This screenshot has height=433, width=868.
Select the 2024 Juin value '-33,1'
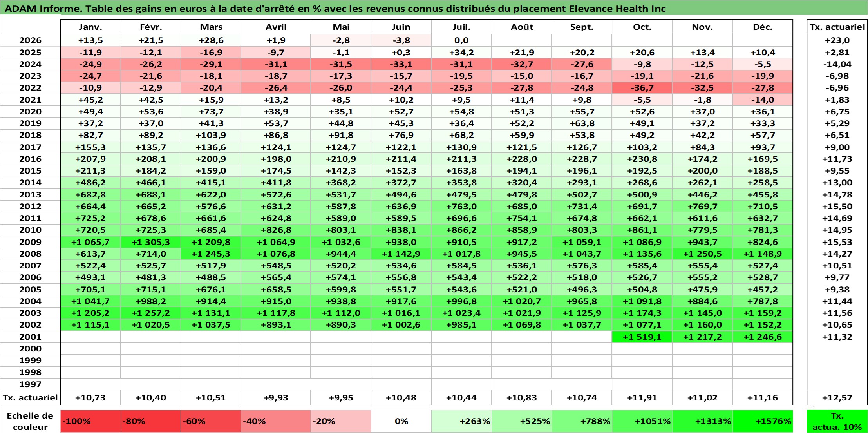(x=401, y=64)
